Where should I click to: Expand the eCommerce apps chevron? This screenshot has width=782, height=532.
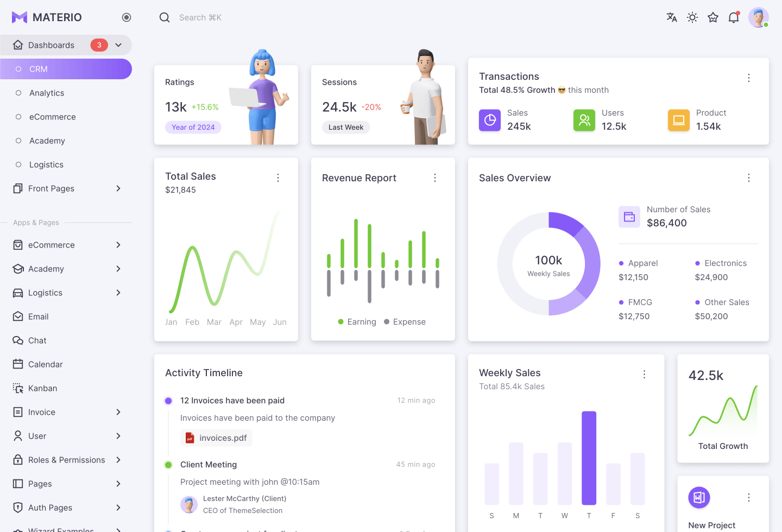point(118,245)
